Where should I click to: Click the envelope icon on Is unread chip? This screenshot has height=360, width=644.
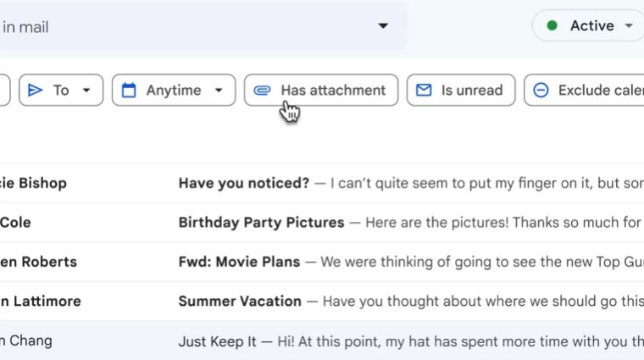click(424, 91)
